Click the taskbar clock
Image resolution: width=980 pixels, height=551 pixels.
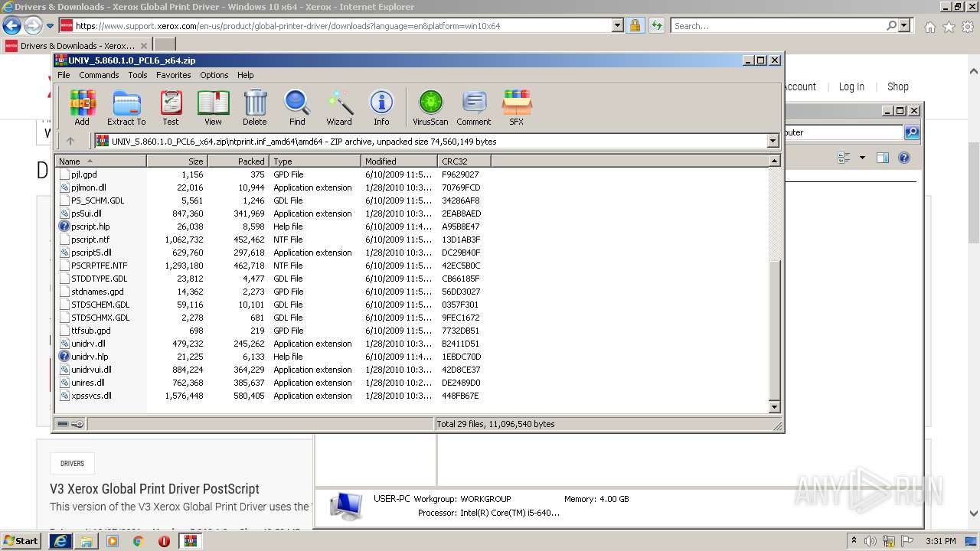pyautogui.click(x=941, y=541)
